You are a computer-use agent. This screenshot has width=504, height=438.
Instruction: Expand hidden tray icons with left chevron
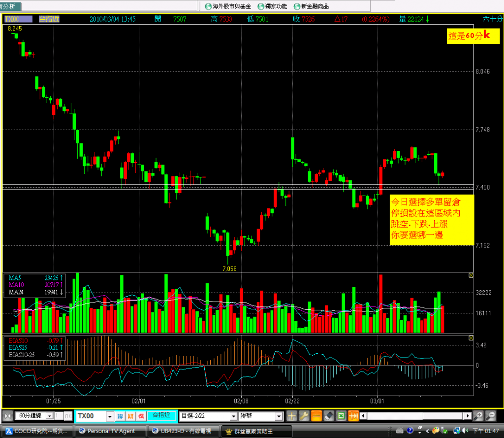pos(428,431)
